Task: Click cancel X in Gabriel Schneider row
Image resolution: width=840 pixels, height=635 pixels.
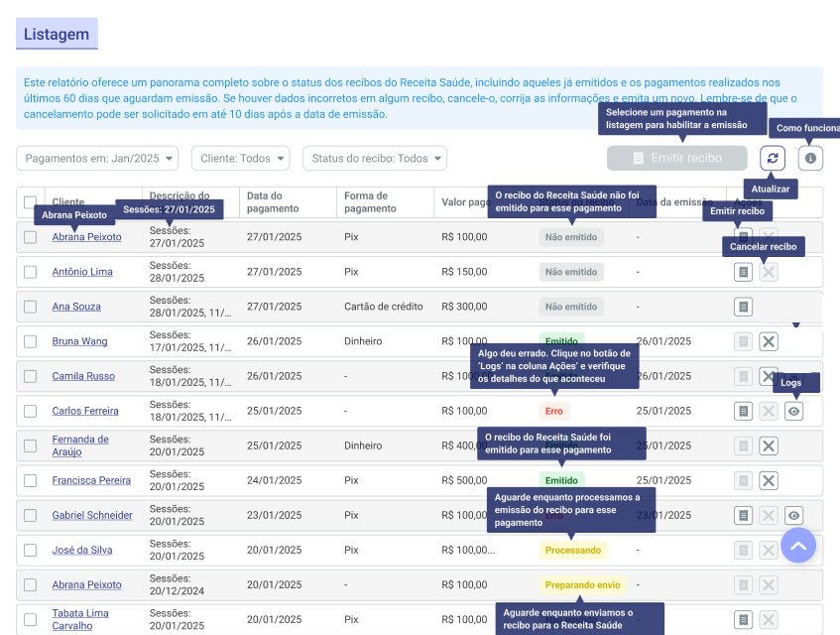Action: pos(769,516)
